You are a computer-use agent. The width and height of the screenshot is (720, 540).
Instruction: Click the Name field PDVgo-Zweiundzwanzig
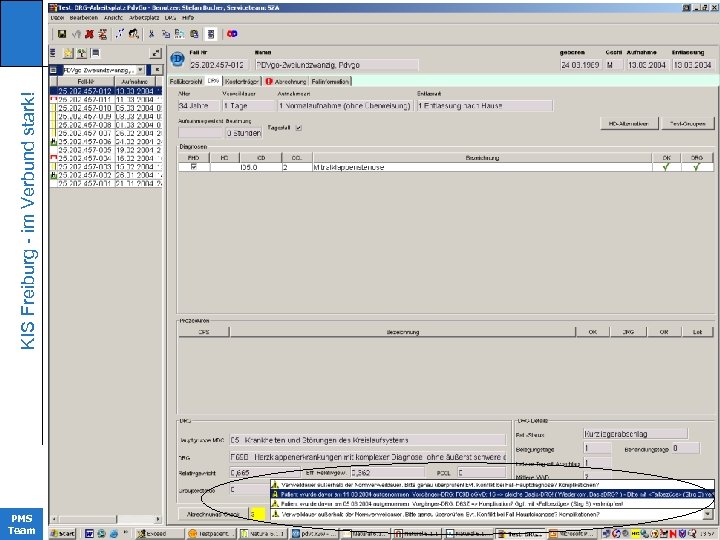click(337, 65)
